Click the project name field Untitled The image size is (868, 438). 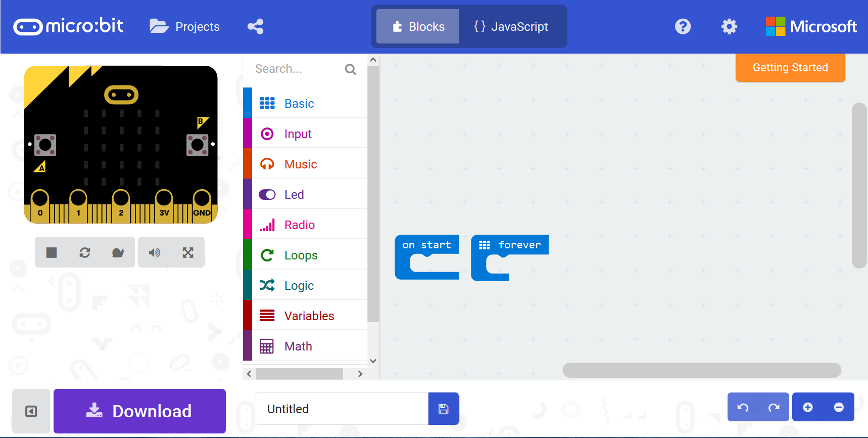[342, 409]
